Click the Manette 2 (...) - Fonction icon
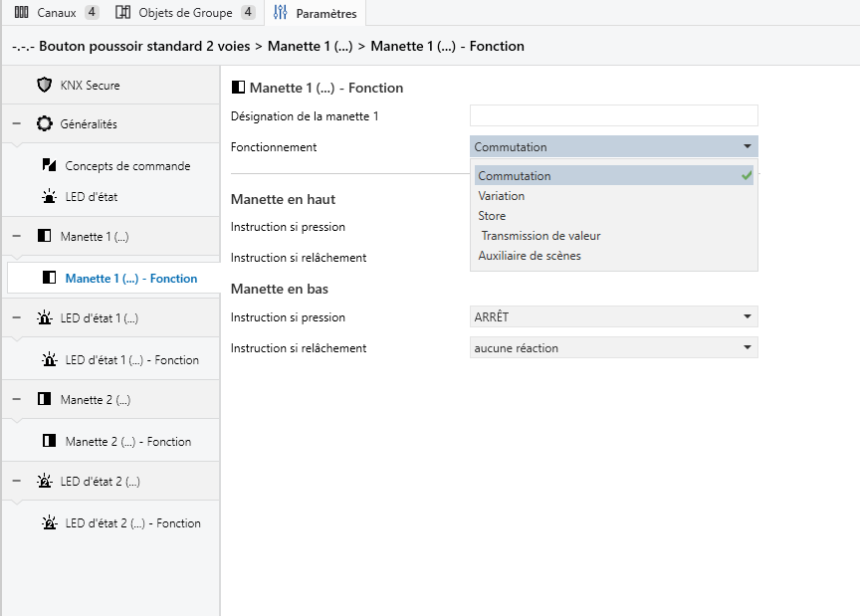 coord(50,441)
